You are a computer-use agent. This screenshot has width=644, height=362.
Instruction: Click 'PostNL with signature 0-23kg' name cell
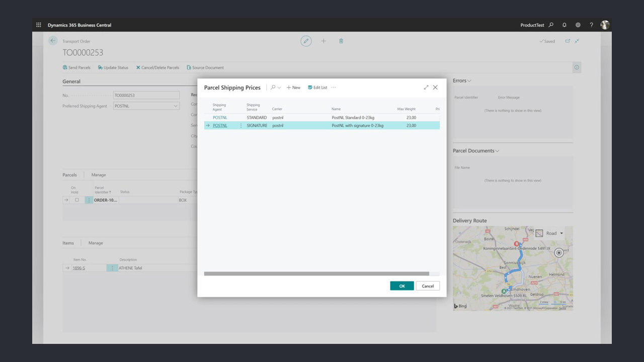(357, 126)
